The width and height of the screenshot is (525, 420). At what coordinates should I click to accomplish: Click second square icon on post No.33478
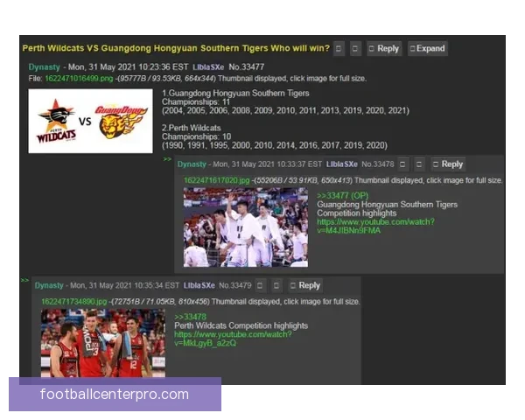point(419,164)
